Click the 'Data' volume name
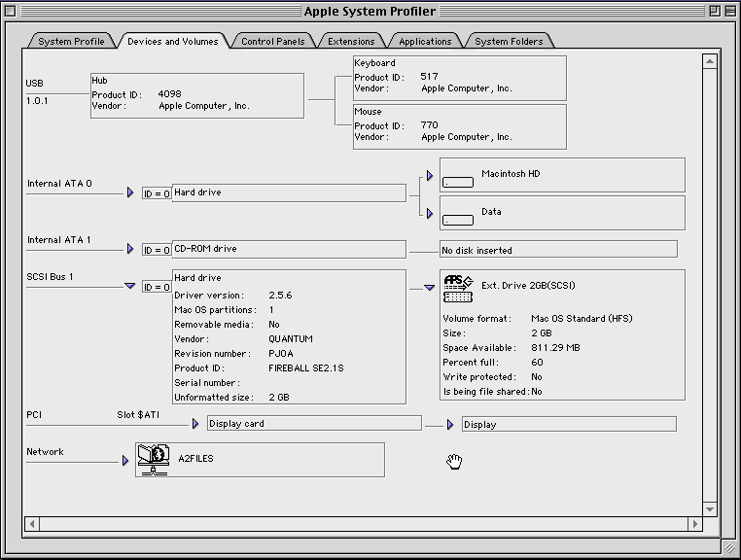 point(491,212)
